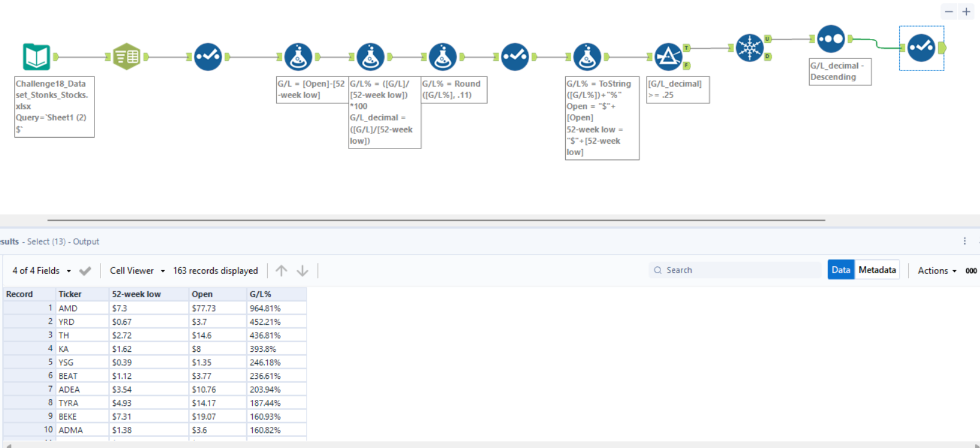980x448 pixels.
Task: Click the snowflake Unique tool
Action: tap(749, 48)
